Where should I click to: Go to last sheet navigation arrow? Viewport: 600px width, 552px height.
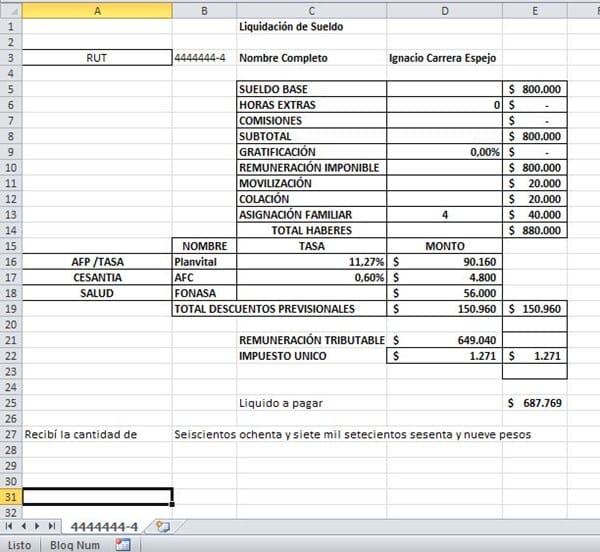tap(52, 526)
